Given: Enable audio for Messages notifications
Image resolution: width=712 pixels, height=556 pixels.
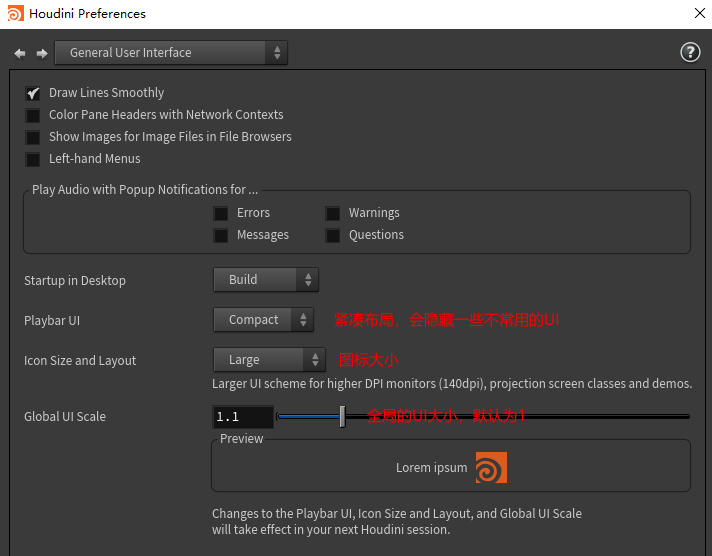Looking at the screenshot, I should [x=221, y=235].
